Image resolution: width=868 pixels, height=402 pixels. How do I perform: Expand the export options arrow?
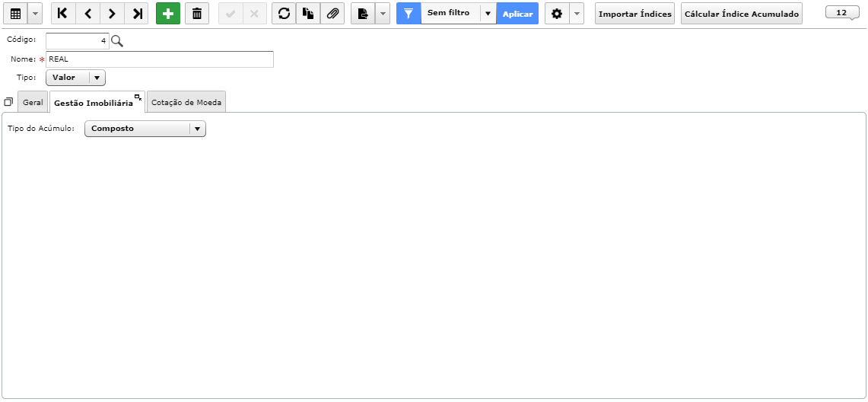click(x=383, y=14)
